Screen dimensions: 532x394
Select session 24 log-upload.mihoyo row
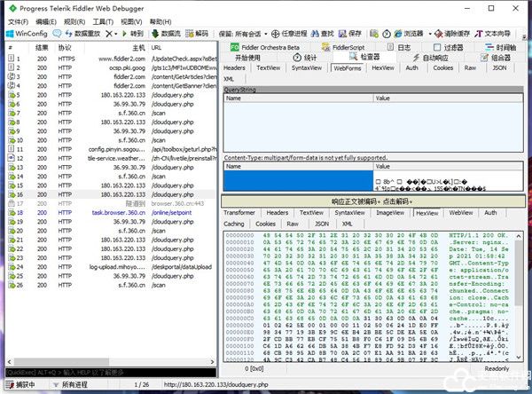pos(112,267)
